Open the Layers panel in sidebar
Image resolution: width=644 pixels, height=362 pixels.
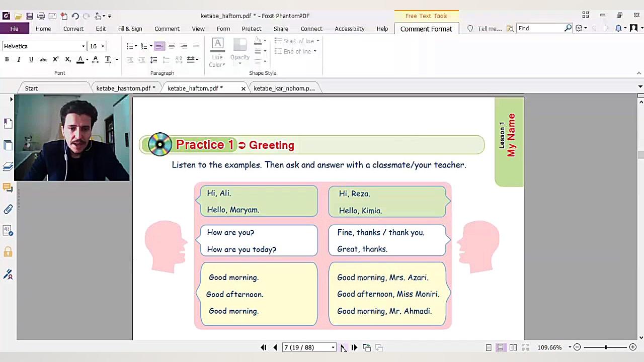click(8, 167)
